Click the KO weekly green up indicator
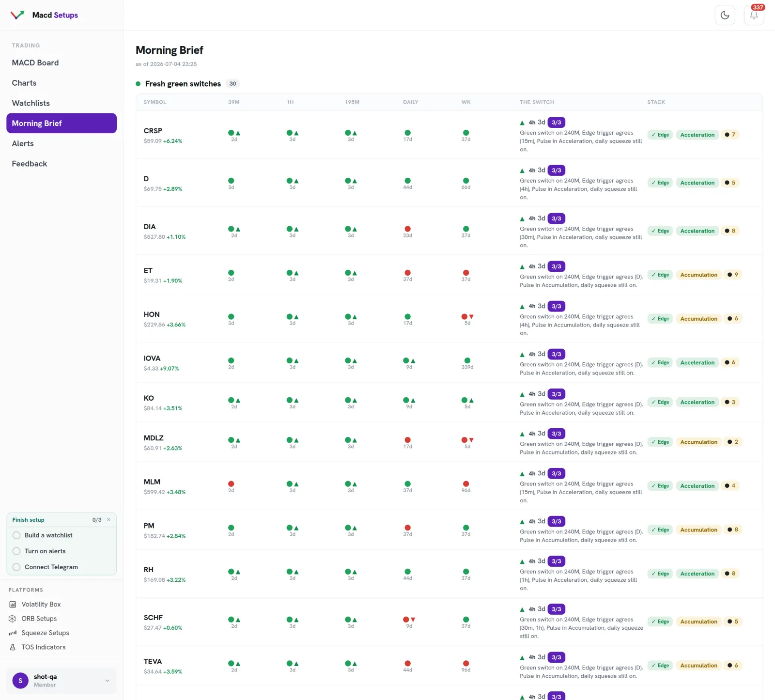775x700 pixels. point(467,400)
